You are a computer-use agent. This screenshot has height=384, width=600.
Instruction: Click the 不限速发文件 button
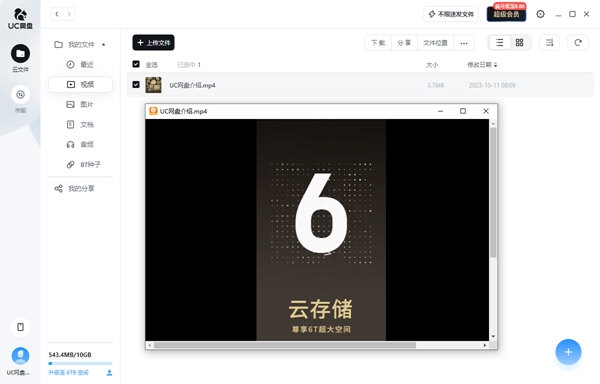pos(451,14)
